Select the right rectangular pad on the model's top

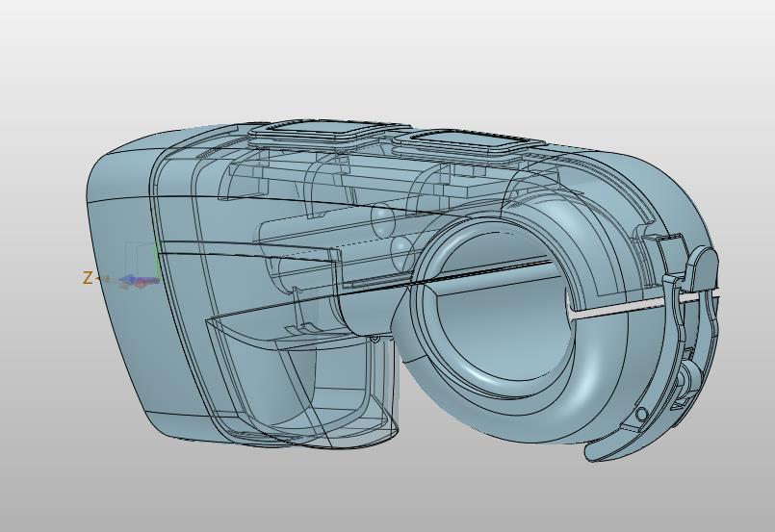(469, 142)
